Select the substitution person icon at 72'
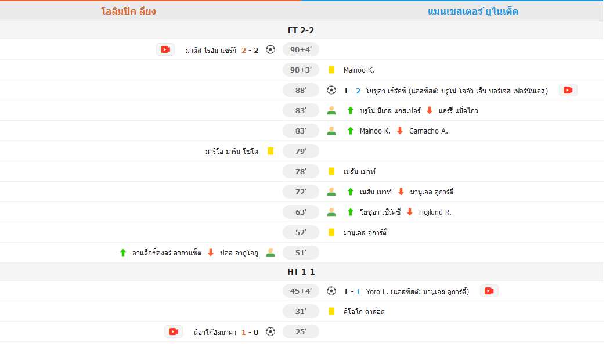The image size is (606, 364). click(x=331, y=192)
